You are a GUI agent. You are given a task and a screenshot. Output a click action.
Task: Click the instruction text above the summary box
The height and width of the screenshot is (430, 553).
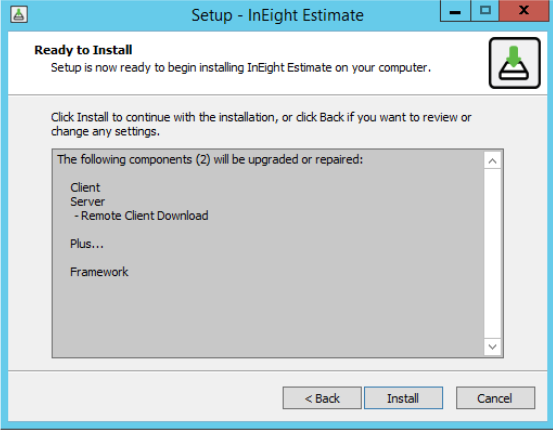coord(261,124)
